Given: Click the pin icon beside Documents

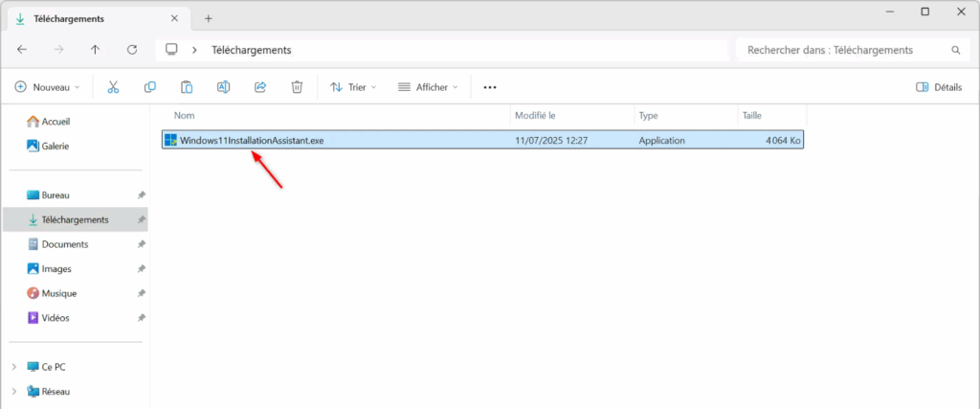Looking at the screenshot, I should [142, 244].
